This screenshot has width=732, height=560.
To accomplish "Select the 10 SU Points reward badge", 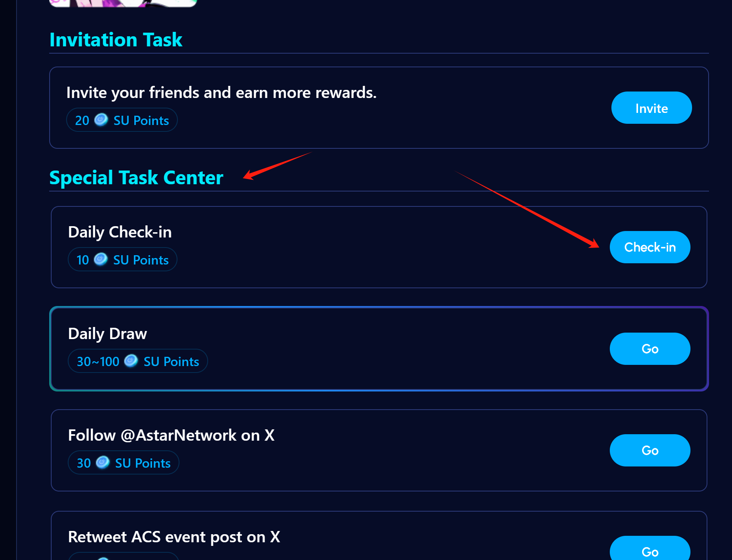I will (122, 260).
